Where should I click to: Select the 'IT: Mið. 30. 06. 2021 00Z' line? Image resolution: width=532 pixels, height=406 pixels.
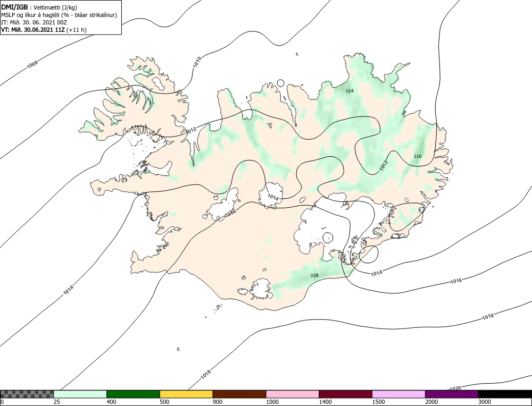tap(34, 22)
